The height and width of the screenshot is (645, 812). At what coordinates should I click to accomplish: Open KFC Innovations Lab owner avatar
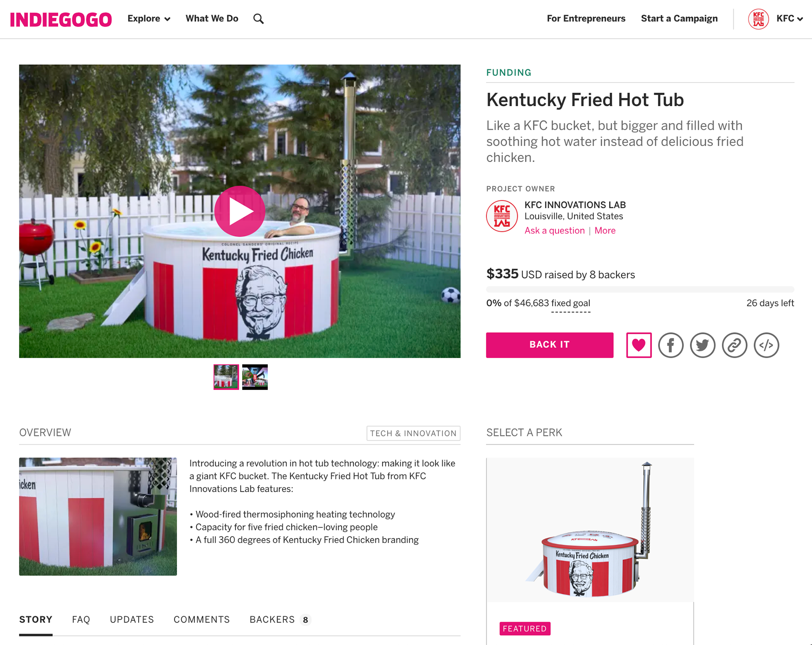502,216
